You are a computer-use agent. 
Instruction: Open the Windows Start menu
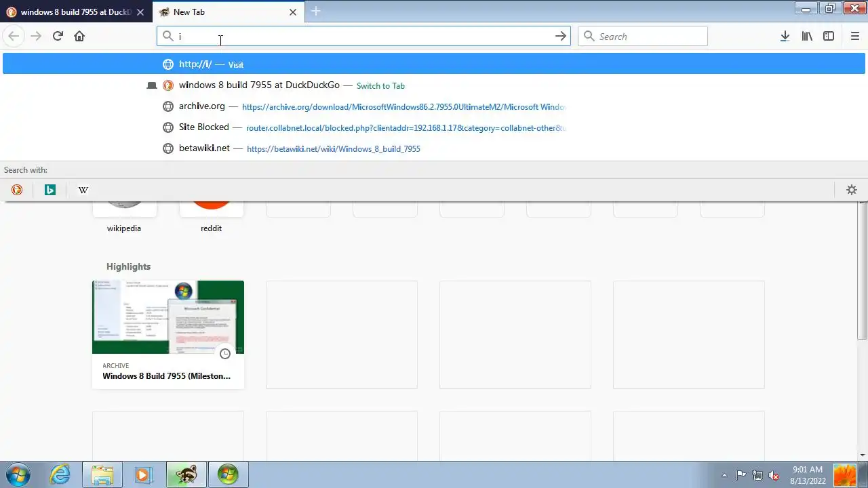pos(18,474)
